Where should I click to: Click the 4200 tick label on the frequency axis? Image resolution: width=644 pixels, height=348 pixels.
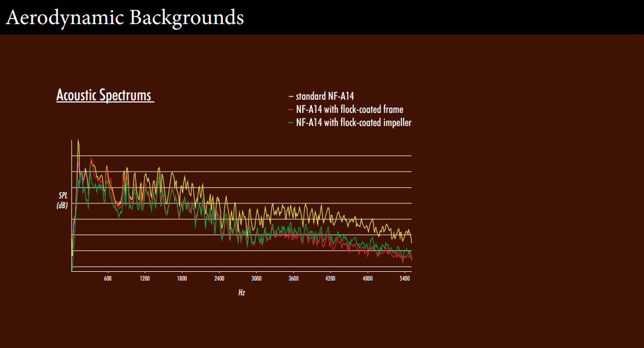(x=330, y=278)
